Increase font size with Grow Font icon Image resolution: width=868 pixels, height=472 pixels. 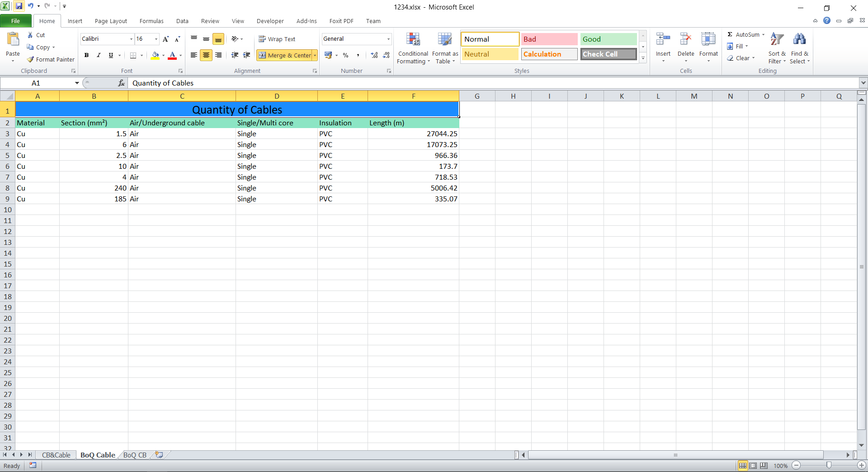(166, 39)
